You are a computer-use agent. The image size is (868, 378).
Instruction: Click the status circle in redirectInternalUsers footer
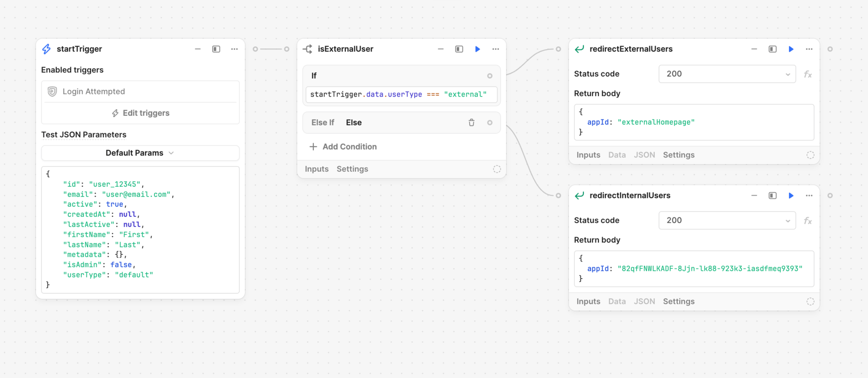(x=811, y=301)
